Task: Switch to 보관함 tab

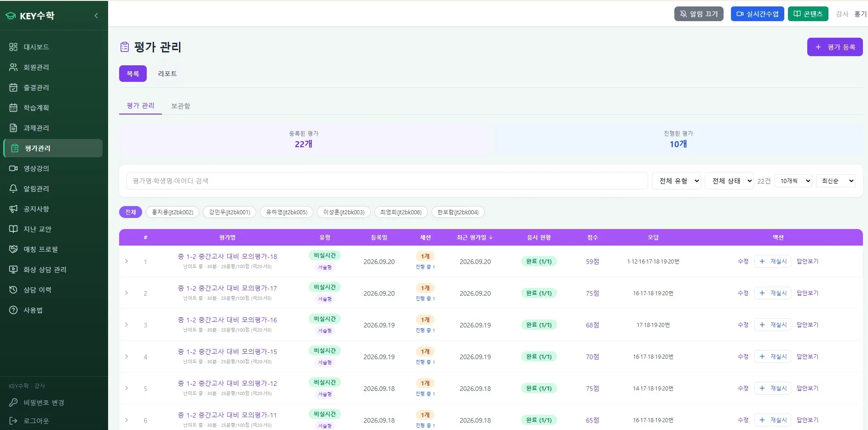Action: 181,106
